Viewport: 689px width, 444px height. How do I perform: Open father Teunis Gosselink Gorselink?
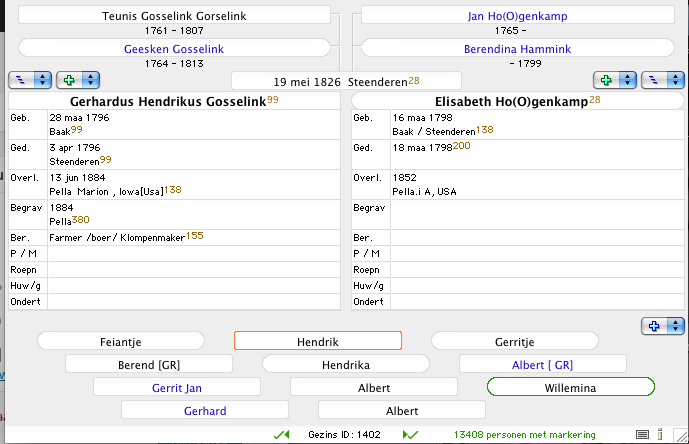coord(174,16)
